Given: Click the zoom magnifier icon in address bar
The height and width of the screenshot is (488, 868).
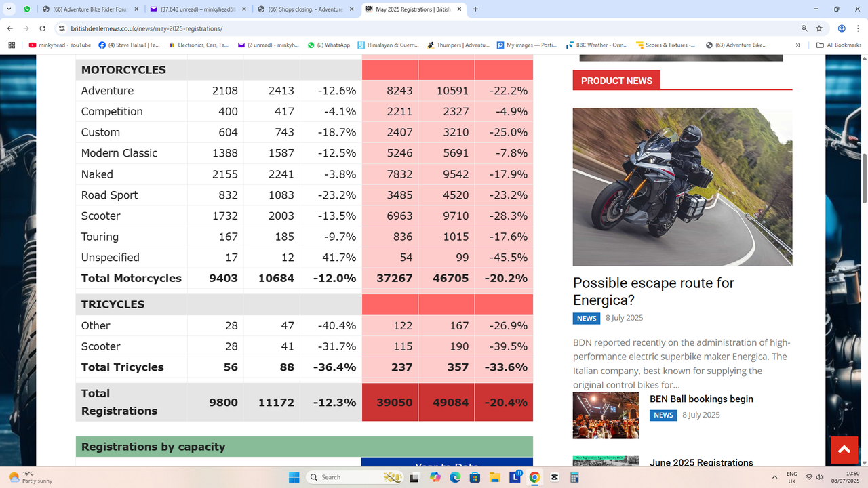Looking at the screenshot, I should [x=804, y=28].
